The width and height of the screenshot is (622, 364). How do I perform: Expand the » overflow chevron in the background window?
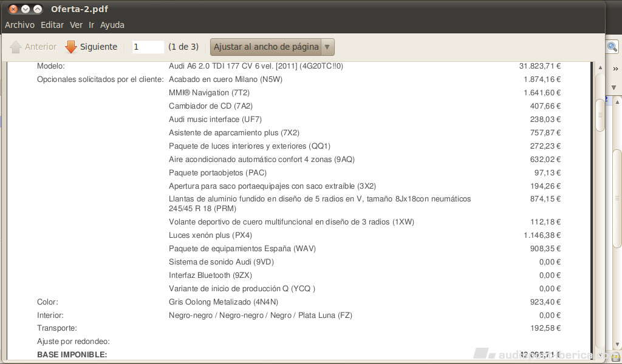coord(615,69)
